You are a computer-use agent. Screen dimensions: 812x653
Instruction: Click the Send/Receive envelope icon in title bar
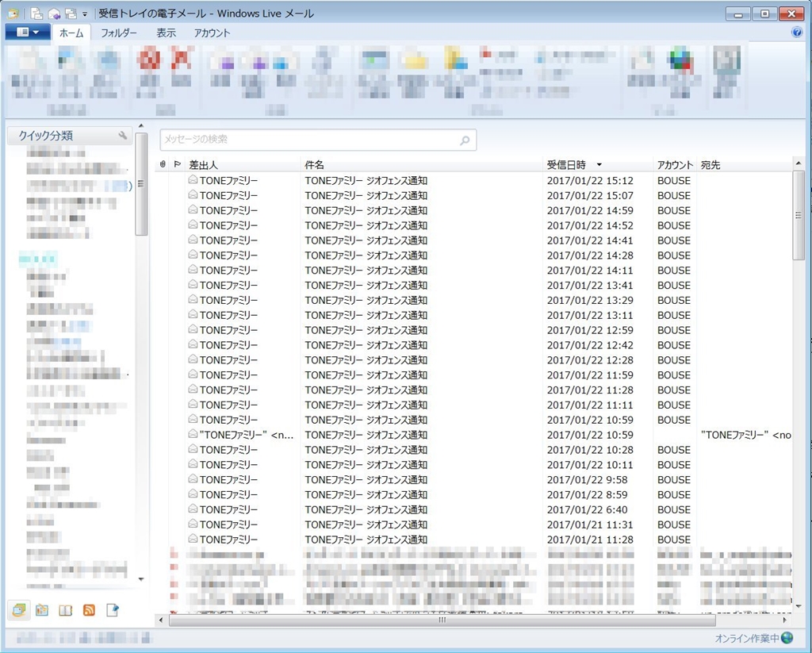click(55, 14)
